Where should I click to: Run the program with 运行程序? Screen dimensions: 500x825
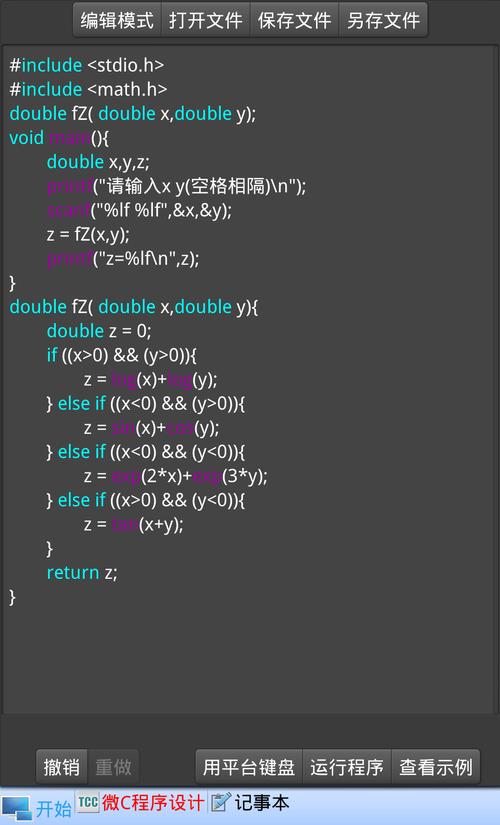(347, 767)
